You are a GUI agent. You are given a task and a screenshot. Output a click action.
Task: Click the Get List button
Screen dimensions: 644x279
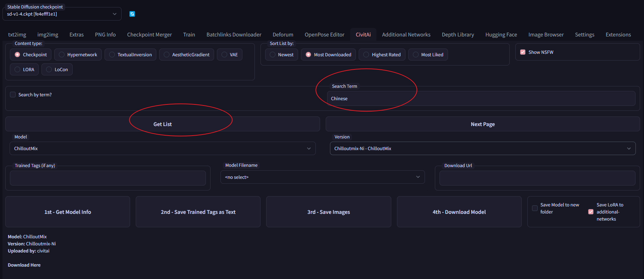tap(163, 124)
